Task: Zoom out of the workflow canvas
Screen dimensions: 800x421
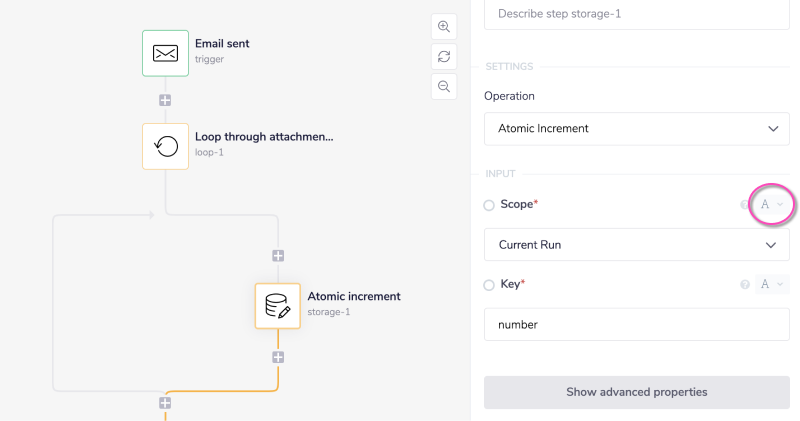Action: (443, 86)
